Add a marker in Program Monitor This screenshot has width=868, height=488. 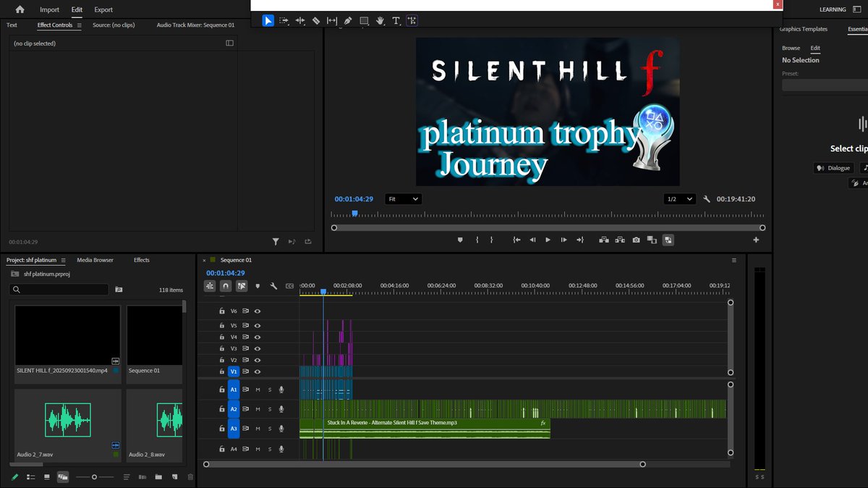click(x=459, y=240)
